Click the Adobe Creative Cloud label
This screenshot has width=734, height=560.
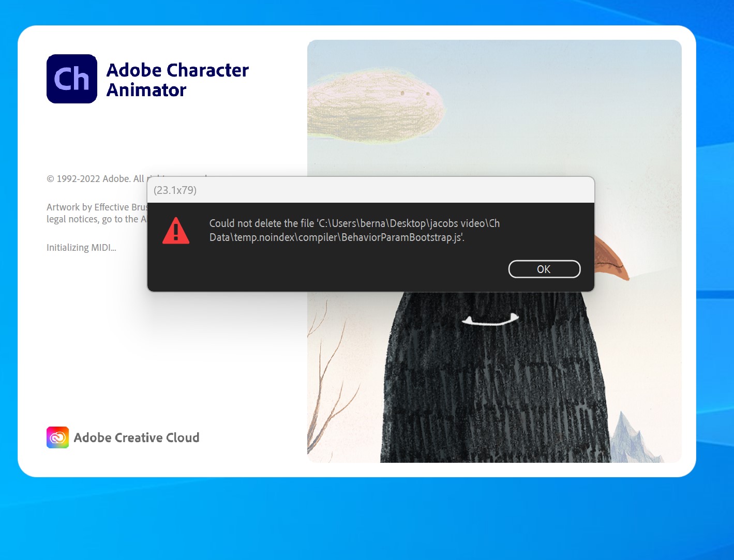[137, 437]
